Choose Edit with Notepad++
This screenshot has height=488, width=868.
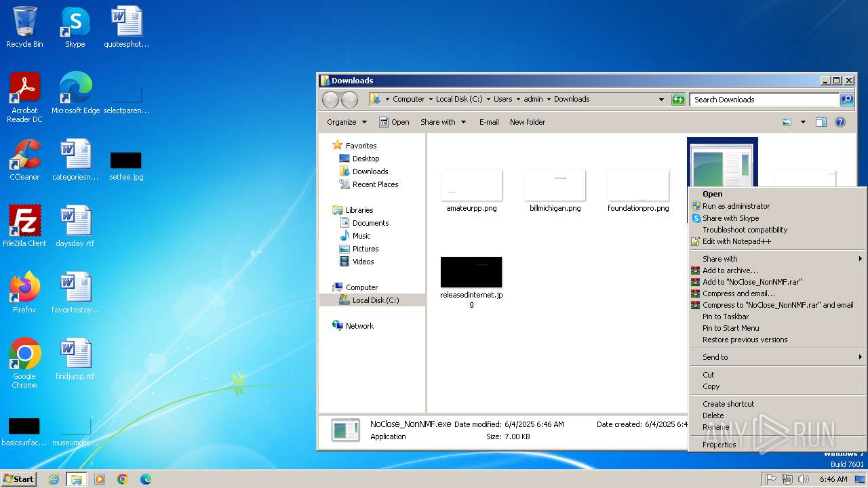click(x=777, y=241)
